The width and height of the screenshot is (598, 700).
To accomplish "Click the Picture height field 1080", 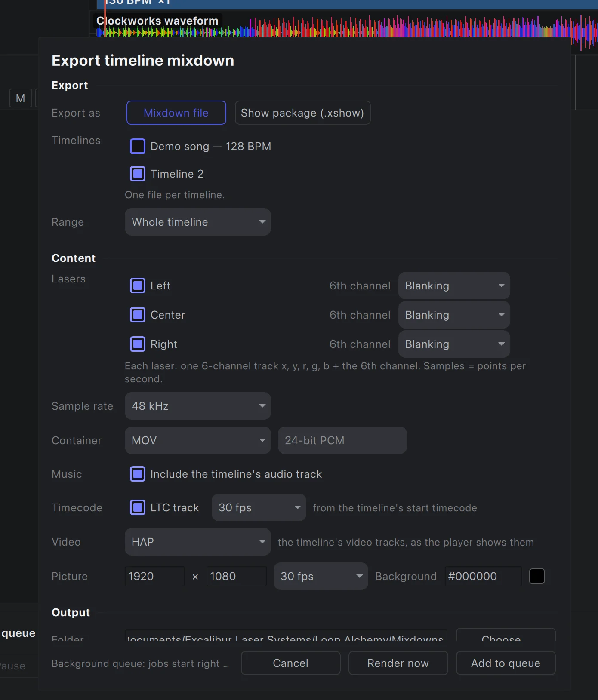I will coord(237,576).
